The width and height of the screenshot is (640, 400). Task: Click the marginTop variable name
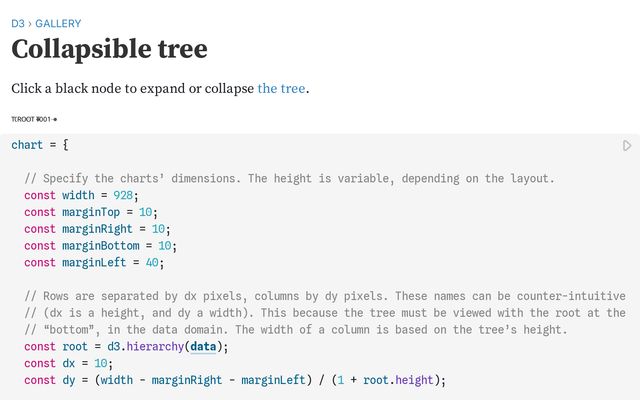91,212
